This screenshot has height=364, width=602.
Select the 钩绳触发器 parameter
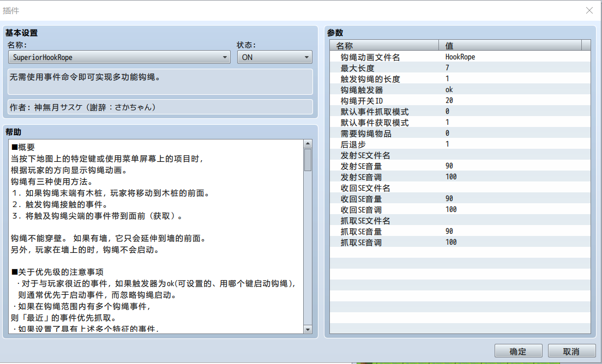point(460,89)
